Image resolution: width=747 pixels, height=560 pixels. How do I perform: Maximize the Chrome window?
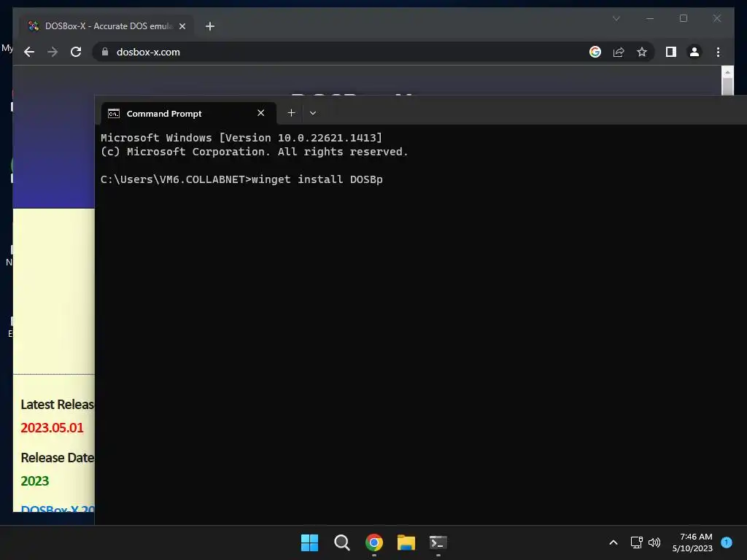pyautogui.click(x=683, y=18)
